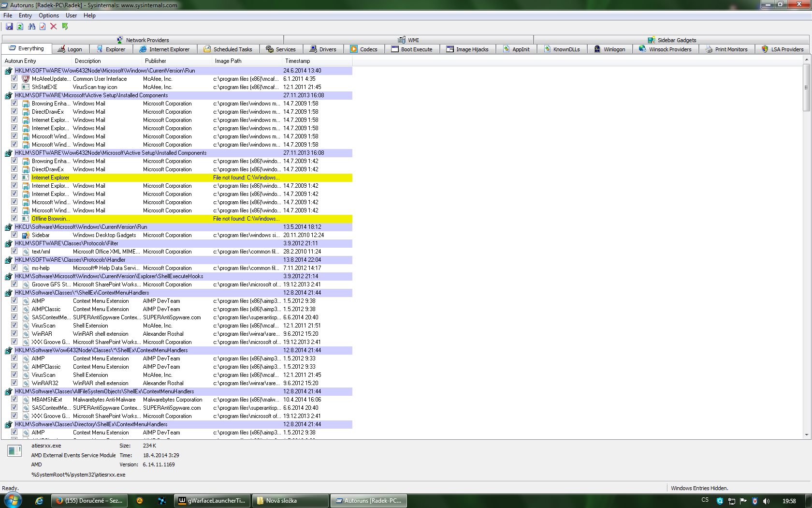The height and width of the screenshot is (508, 812).
Task: Click the volume speaker tray icon
Action: [766, 501]
